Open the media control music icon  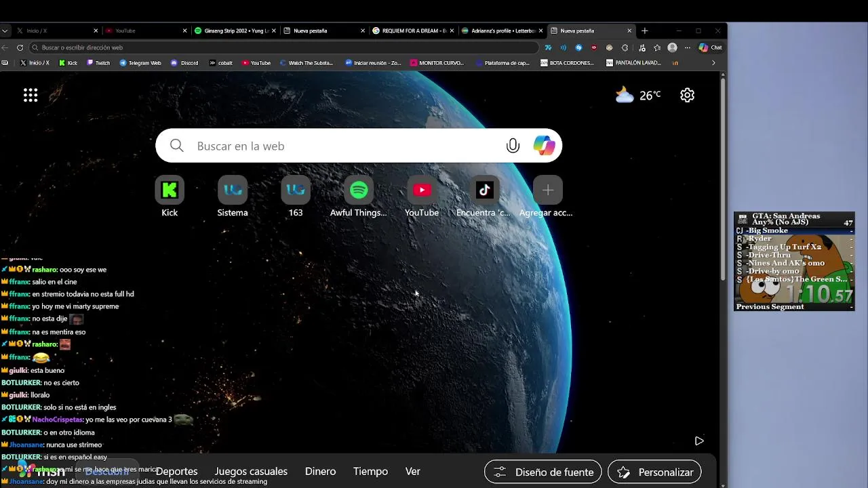click(642, 47)
